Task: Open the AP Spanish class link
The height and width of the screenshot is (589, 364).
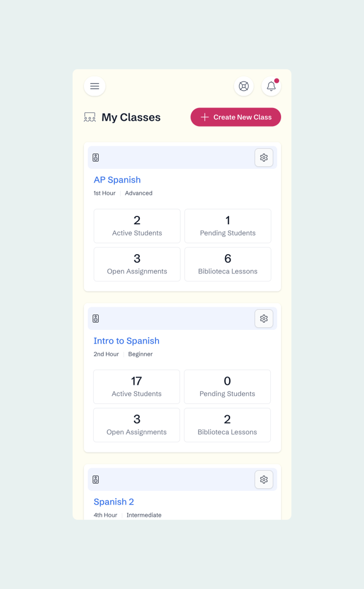Action: (x=117, y=180)
